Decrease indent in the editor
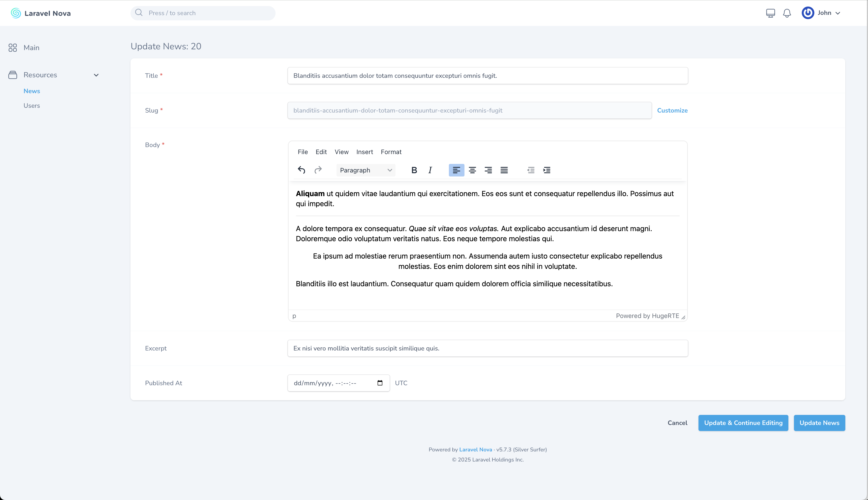 click(x=531, y=170)
